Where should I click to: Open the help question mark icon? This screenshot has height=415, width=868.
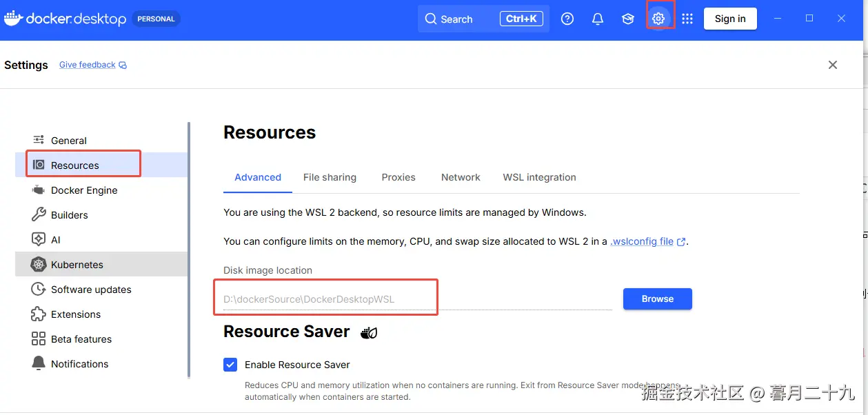[x=567, y=19]
